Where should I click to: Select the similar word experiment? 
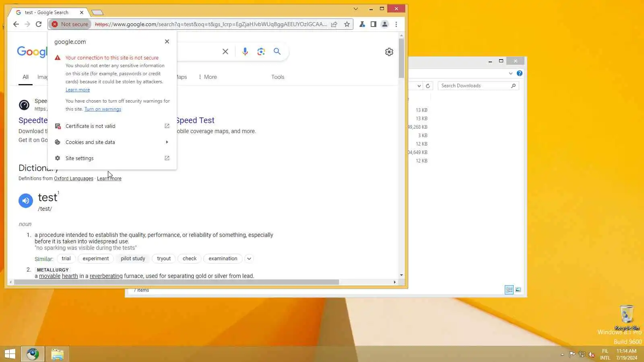pyautogui.click(x=96, y=259)
